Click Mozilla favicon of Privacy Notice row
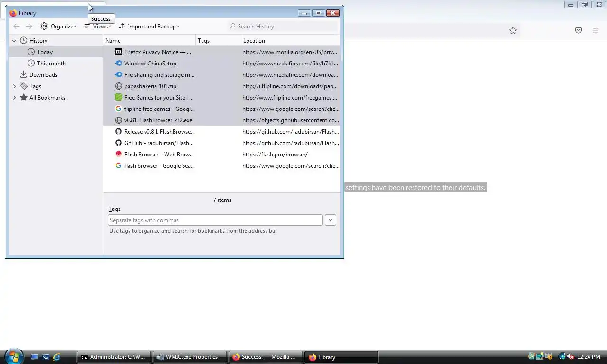This screenshot has height=364, width=607. coord(119,52)
